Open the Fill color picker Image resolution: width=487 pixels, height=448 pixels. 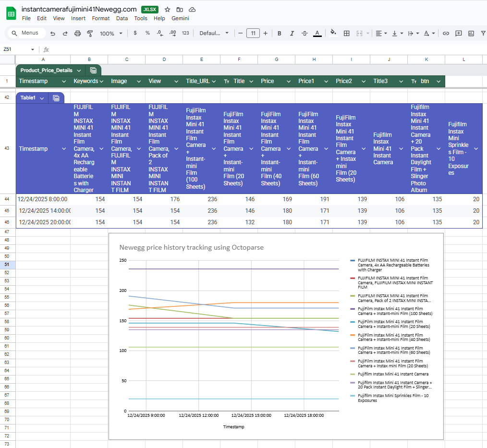[333, 34]
